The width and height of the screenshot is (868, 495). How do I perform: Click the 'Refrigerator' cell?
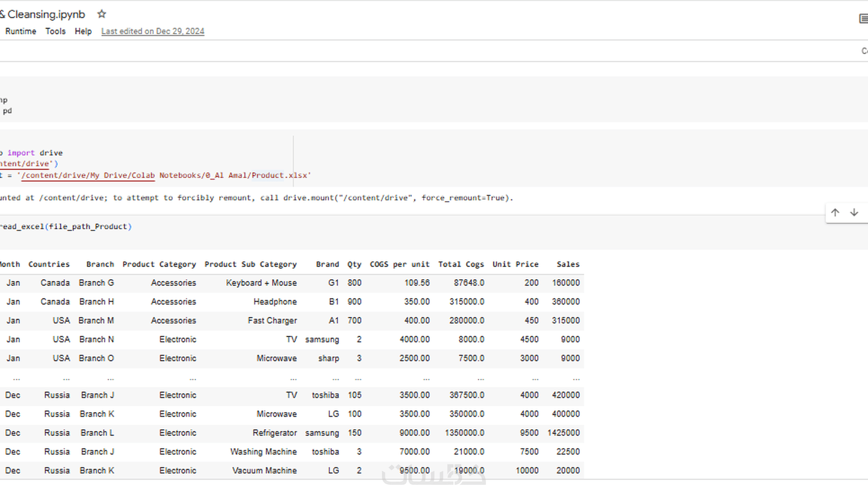[x=275, y=433]
